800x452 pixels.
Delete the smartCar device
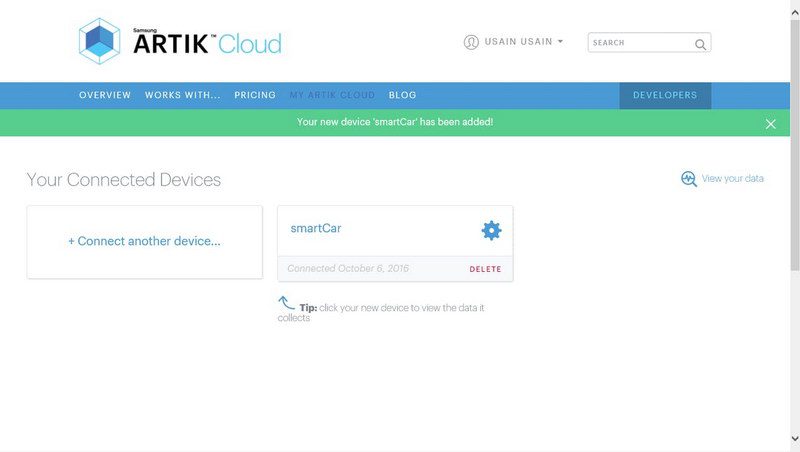click(x=485, y=269)
